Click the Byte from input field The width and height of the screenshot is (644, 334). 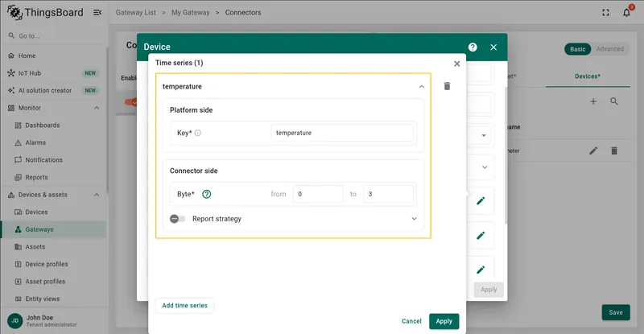(x=318, y=194)
